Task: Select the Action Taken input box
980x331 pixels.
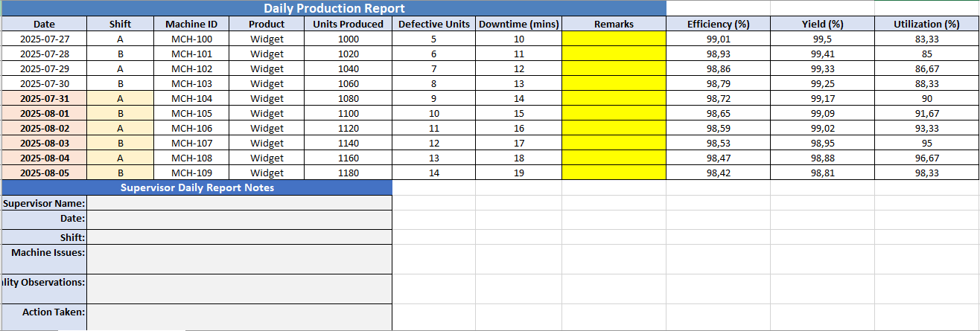Action: 239,317
